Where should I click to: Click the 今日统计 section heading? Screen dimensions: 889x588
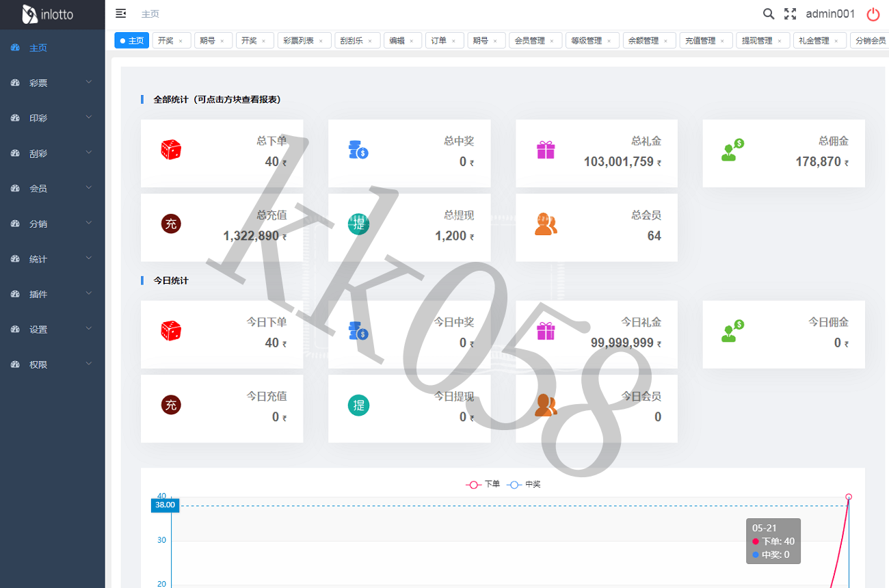(171, 280)
